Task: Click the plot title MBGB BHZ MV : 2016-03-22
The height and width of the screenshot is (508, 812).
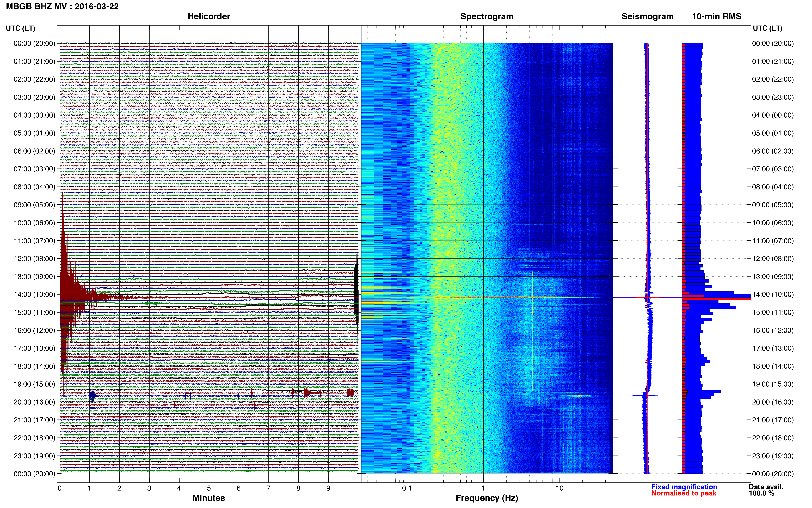Action: pyautogui.click(x=62, y=6)
